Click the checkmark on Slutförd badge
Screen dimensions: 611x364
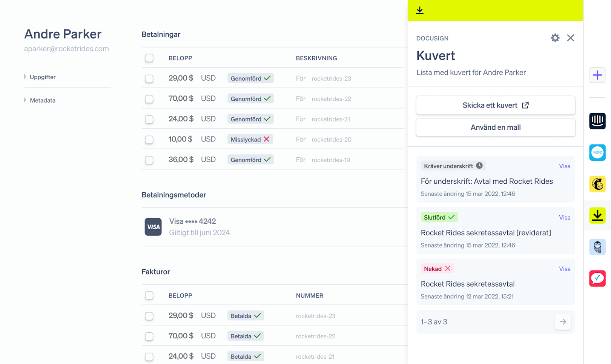click(x=451, y=217)
